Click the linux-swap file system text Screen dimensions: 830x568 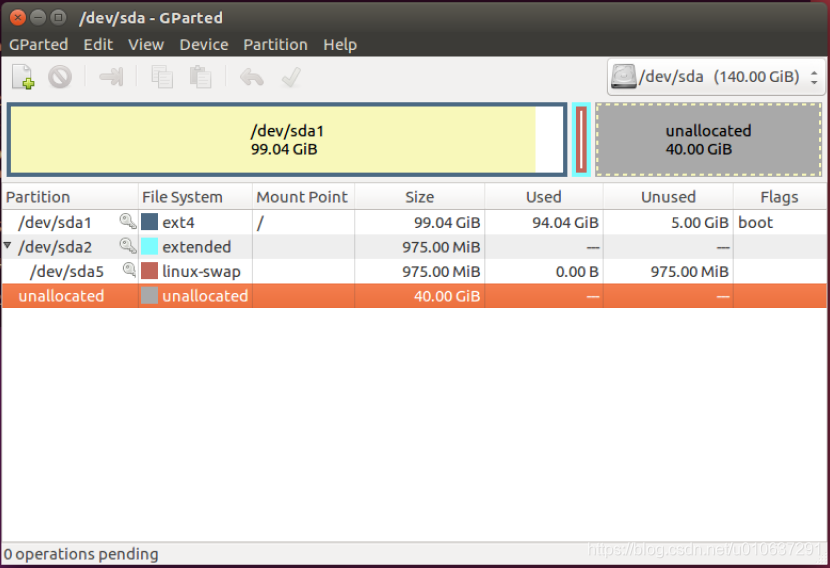201,272
